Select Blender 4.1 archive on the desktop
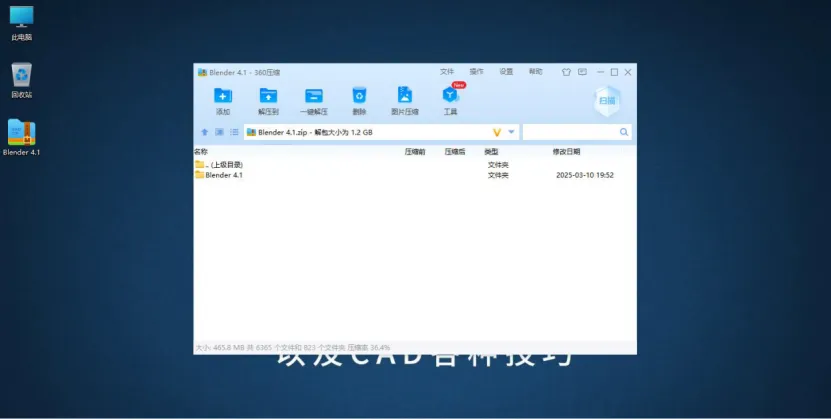 [22, 137]
